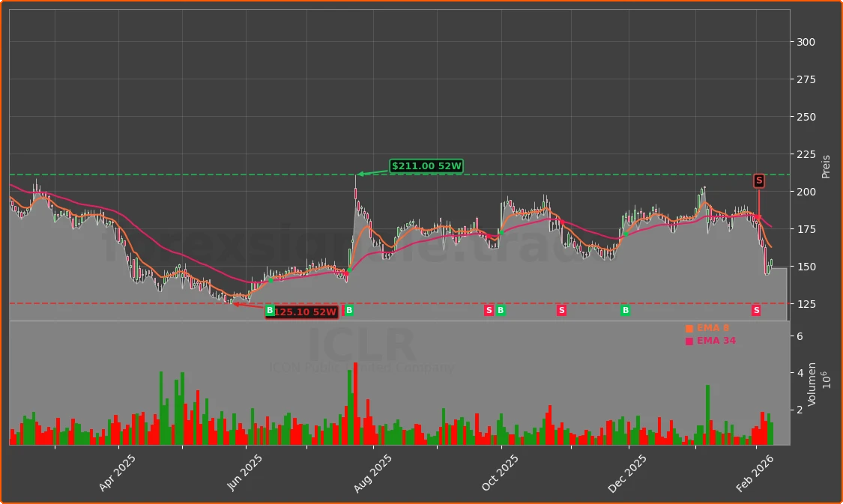The width and height of the screenshot is (843, 504).
Task: Click the red S marker at February 2026
Action: click(x=756, y=311)
